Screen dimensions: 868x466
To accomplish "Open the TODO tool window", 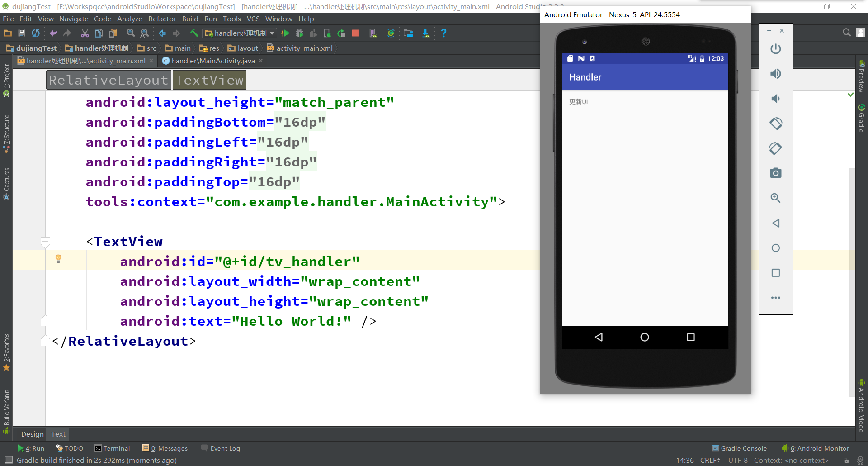I will [x=69, y=448].
